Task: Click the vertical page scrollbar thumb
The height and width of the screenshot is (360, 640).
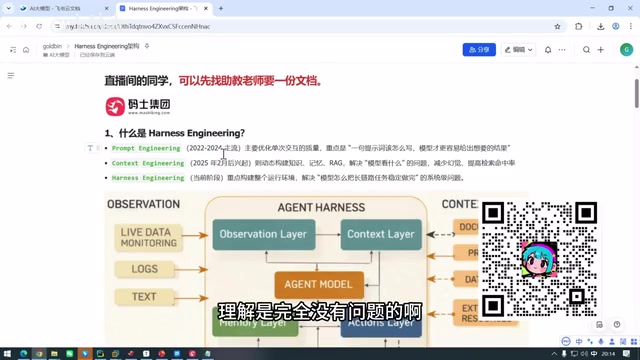Action: pyautogui.click(x=636, y=94)
